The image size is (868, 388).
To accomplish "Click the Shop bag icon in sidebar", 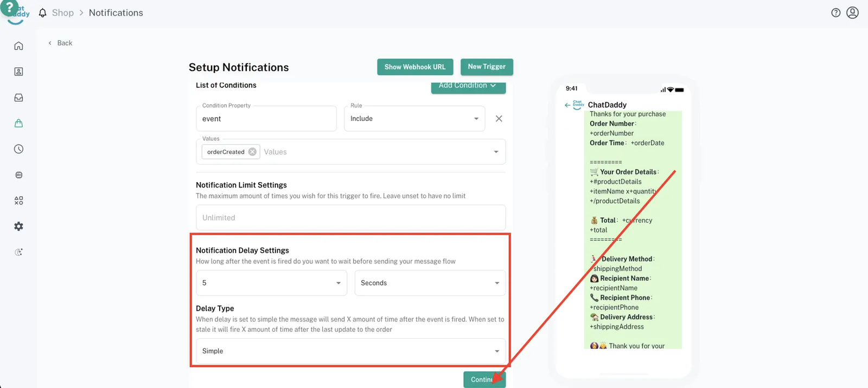I will pos(18,124).
